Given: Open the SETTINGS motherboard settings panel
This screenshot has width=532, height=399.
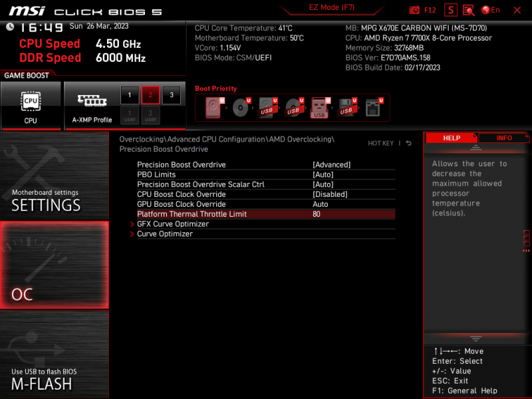Looking at the screenshot, I should point(55,176).
